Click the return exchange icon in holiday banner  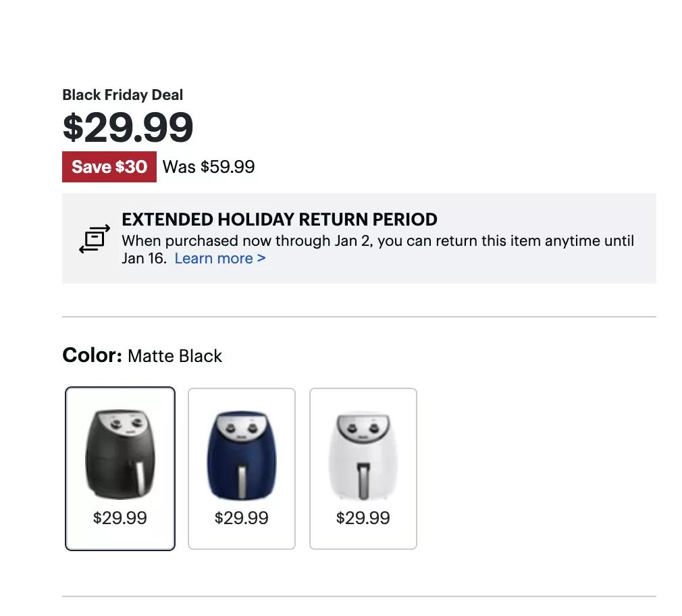pos(94,238)
